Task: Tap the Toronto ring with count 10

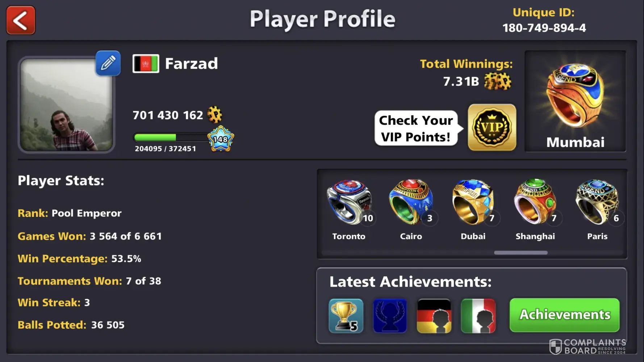Action: (x=350, y=202)
